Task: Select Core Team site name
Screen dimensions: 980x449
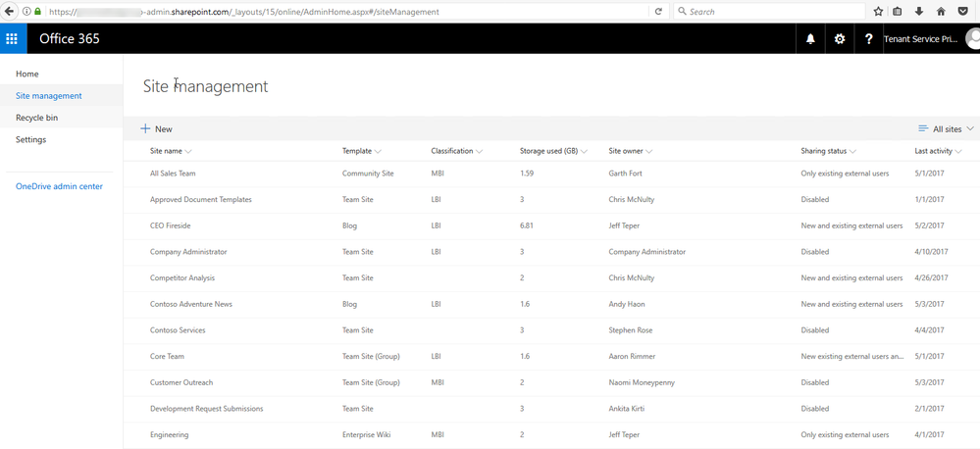Action: click(167, 356)
